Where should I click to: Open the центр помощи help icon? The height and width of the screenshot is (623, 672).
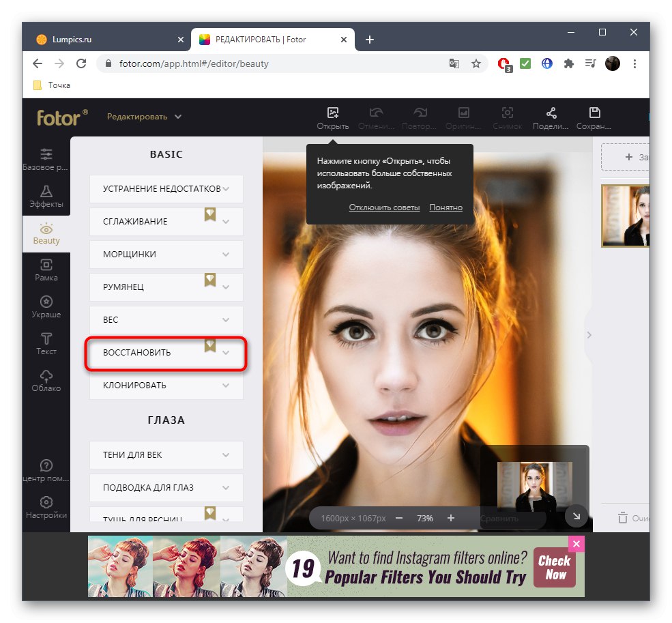click(x=46, y=471)
